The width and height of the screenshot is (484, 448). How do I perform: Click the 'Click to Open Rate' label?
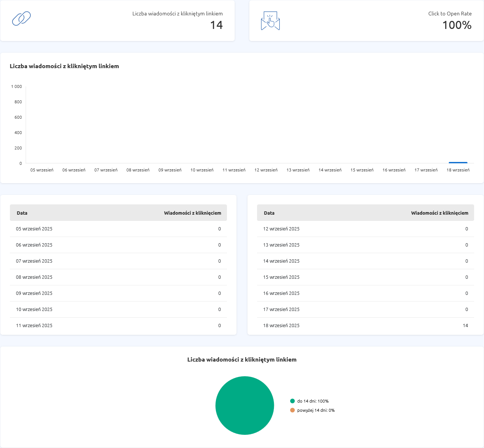coord(450,14)
